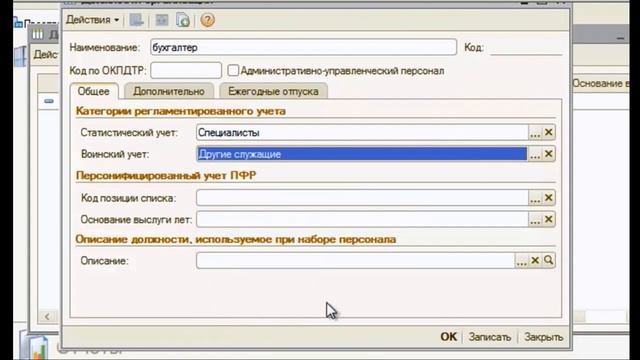Toggle Административно-управленческий персонал checkbox
The height and width of the screenshot is (360, 640).
pyautogui.click(x=233, y=70)
